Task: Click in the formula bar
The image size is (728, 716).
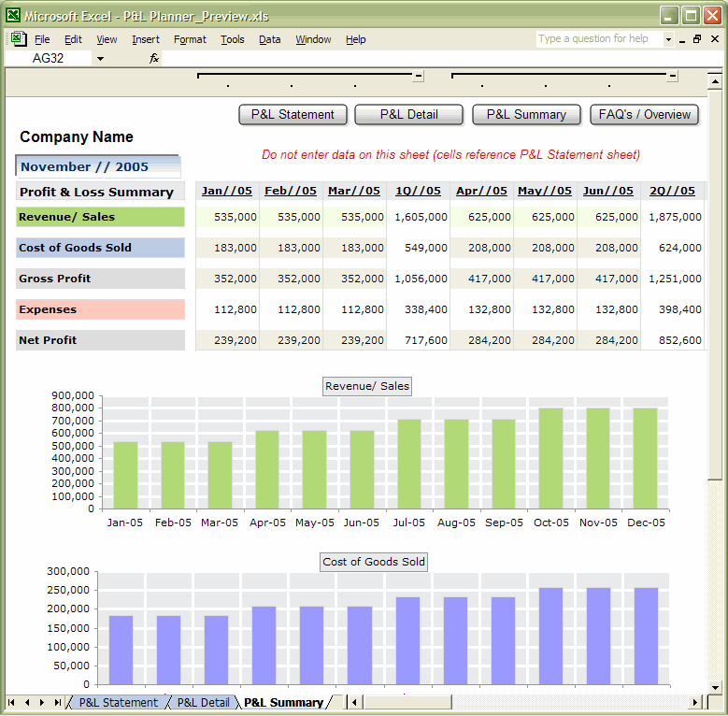Action: click(x=441, y=59)
